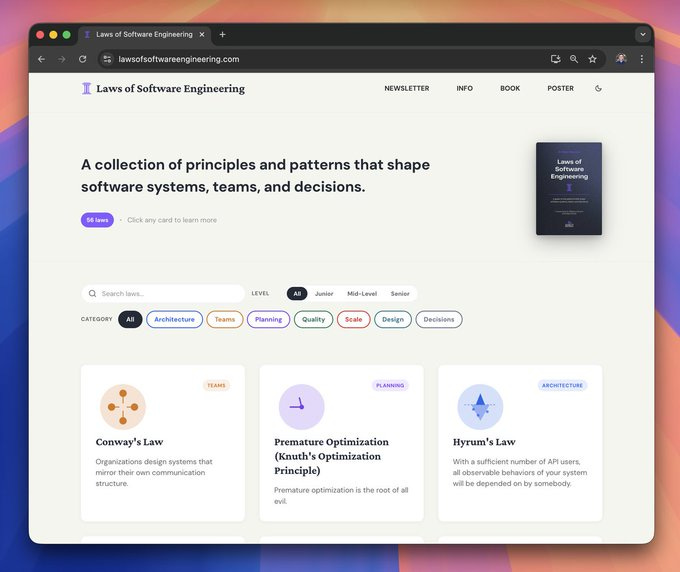Open the BOOK nav link
Screen dimensions: 680x572
510,88
